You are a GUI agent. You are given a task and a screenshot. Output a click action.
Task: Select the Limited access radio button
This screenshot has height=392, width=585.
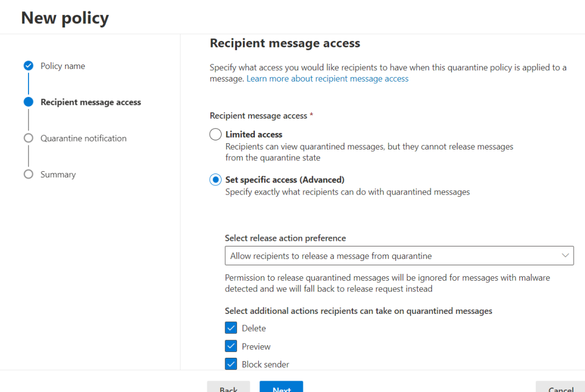[215, 135]
